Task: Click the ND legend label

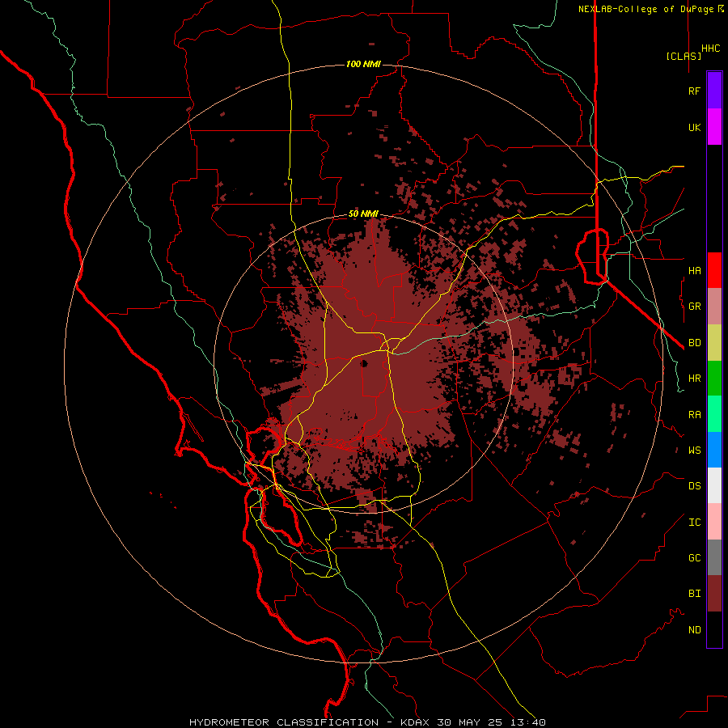Action: [x=694, y=630]
